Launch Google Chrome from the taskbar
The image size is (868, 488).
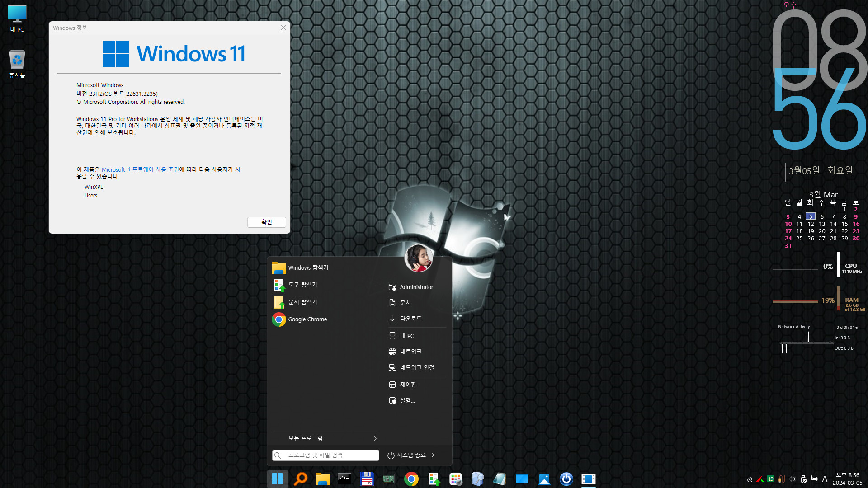point(411,479)
